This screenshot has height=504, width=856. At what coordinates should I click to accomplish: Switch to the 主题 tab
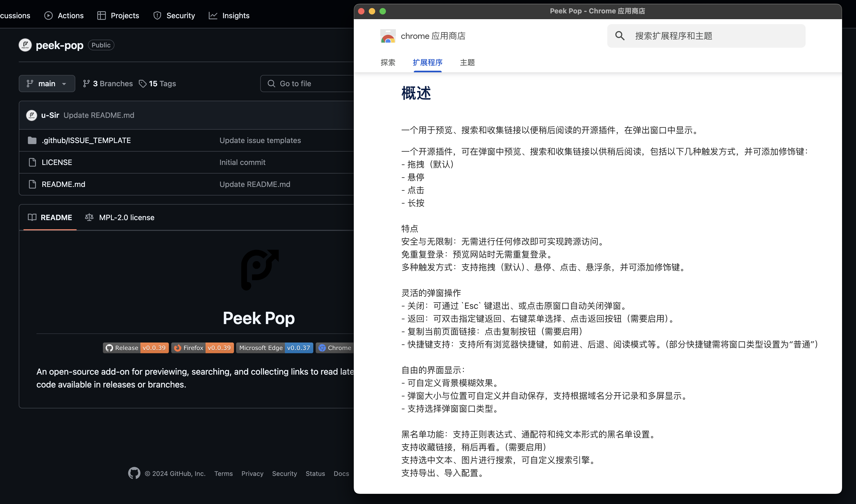467,62
